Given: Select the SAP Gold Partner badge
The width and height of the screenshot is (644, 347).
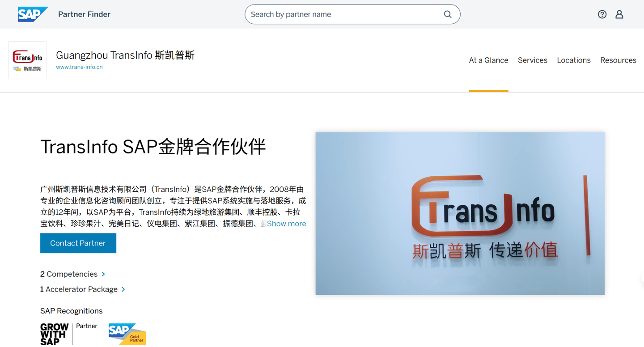Looking at the screenshot, I should 127,334.
